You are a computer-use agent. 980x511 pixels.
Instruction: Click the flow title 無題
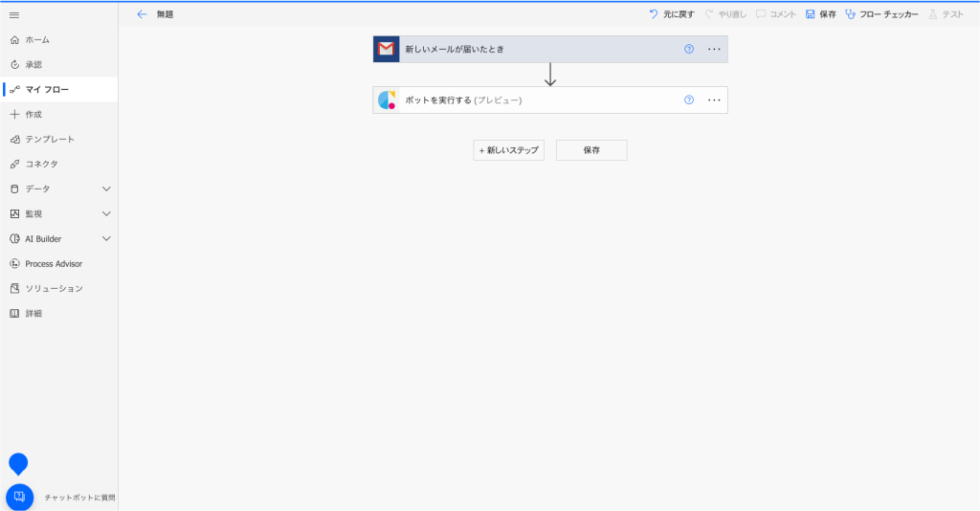tap(165, 14)
